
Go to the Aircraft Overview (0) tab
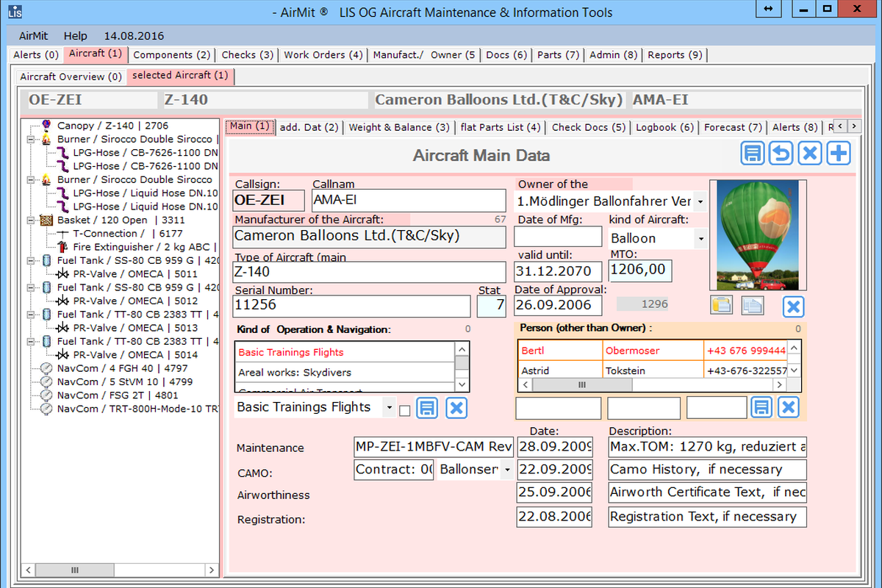71,76
